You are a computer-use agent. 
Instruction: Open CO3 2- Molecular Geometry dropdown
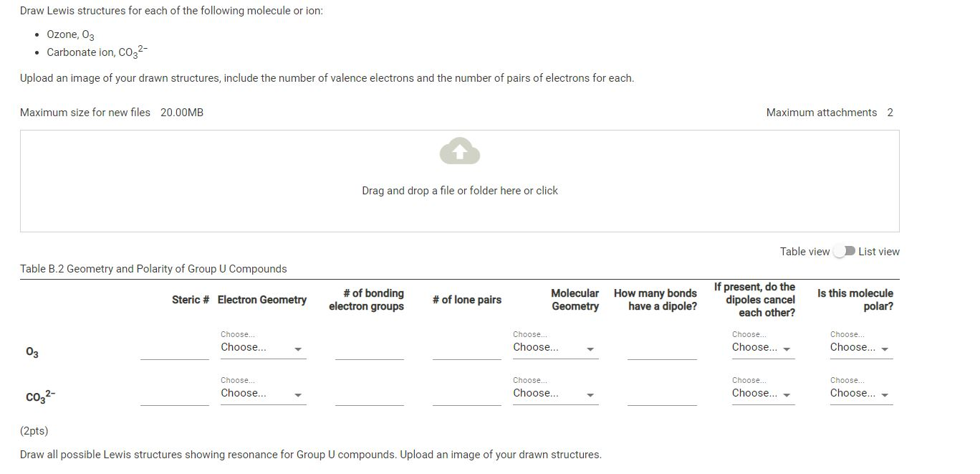tap(555, 393)
